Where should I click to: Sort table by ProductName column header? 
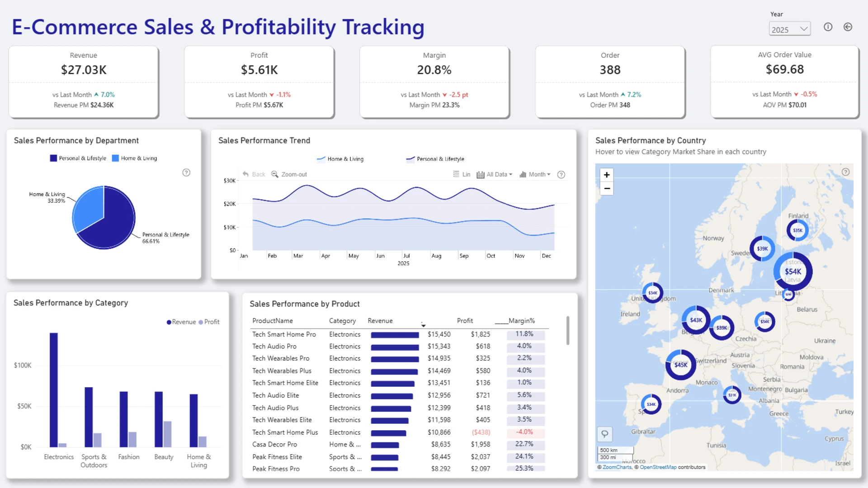[273, 321]
